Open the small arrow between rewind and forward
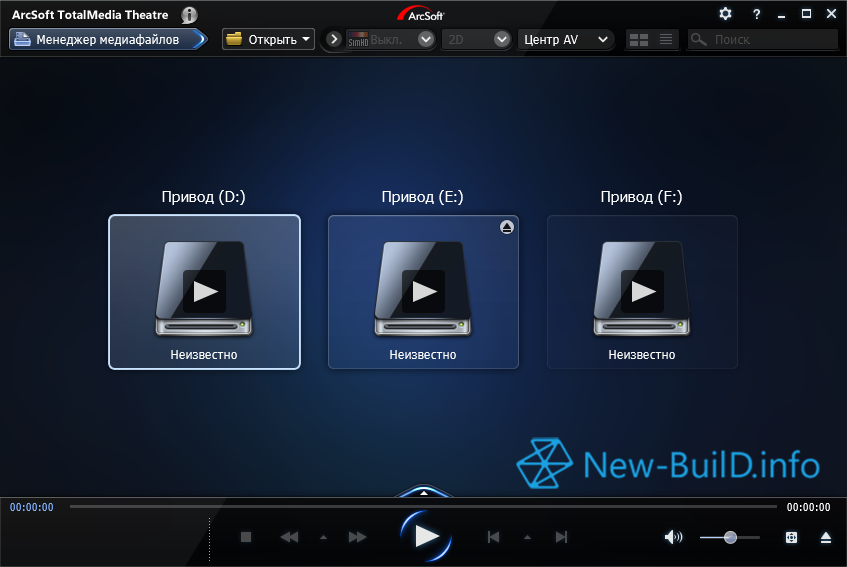Screen dimensions: 847x567 click(323, 537)
